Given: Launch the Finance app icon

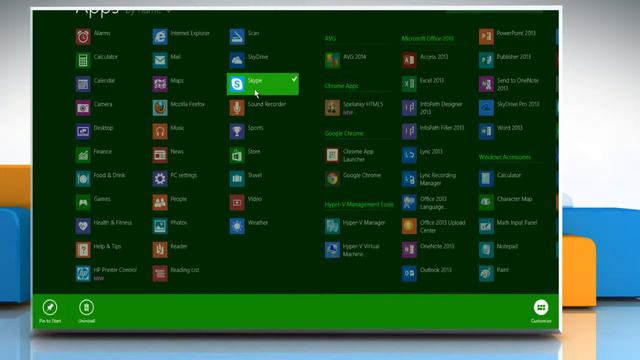Looking at the screenshot, I should click(x=83, y=155).
